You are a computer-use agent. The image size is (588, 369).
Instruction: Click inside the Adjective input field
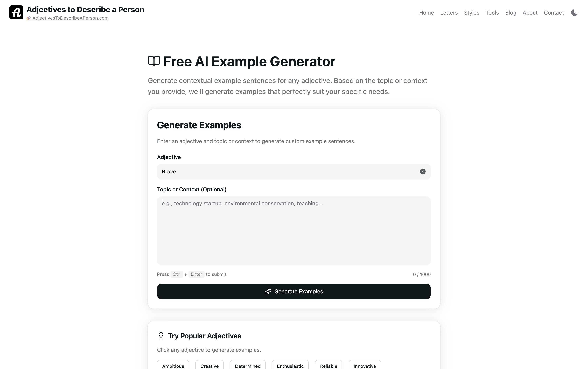click(x=288, y=171)
